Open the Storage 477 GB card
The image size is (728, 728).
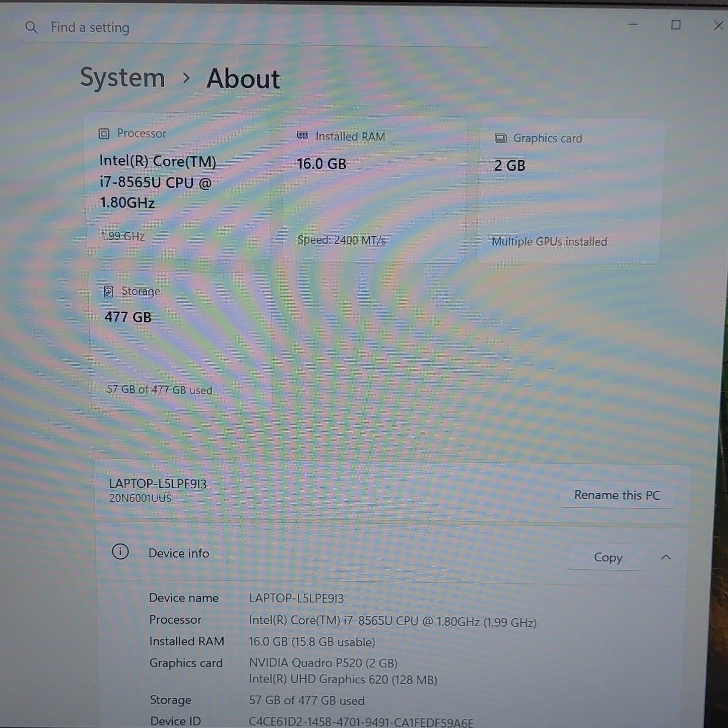181,341
